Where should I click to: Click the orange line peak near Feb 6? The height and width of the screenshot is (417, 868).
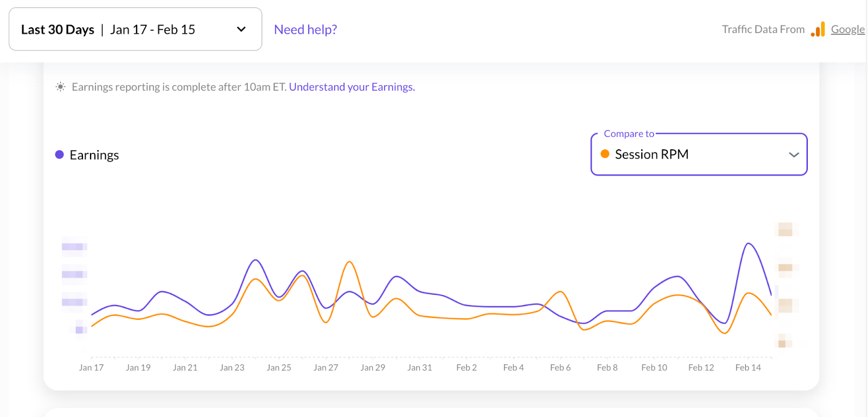(x=559, y=292)
